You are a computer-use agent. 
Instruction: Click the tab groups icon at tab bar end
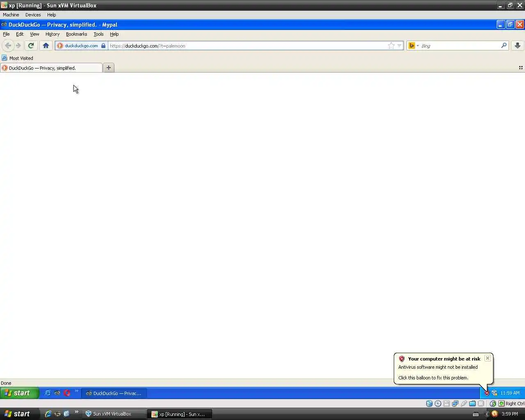tap(521, 68)
